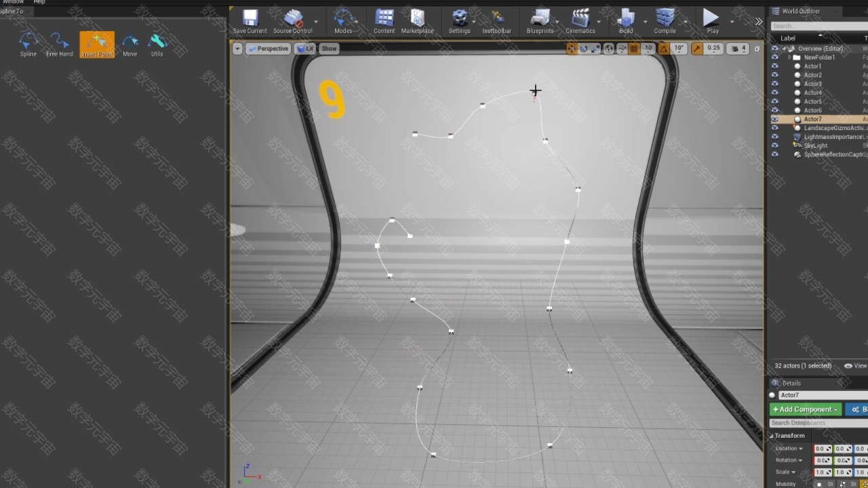
Task: Set Mobility to Static
Action: click(x=825, y=484)
